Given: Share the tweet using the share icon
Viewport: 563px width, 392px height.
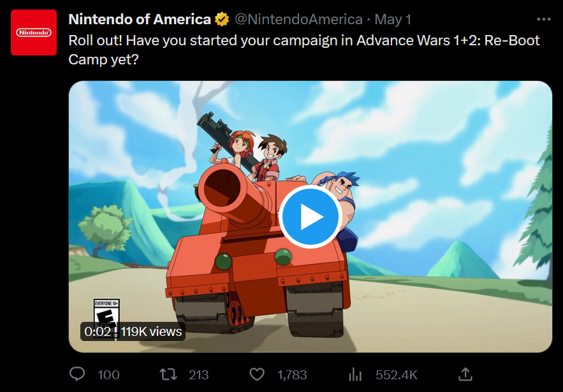Looking at the screenshot, I should [465, 374].
